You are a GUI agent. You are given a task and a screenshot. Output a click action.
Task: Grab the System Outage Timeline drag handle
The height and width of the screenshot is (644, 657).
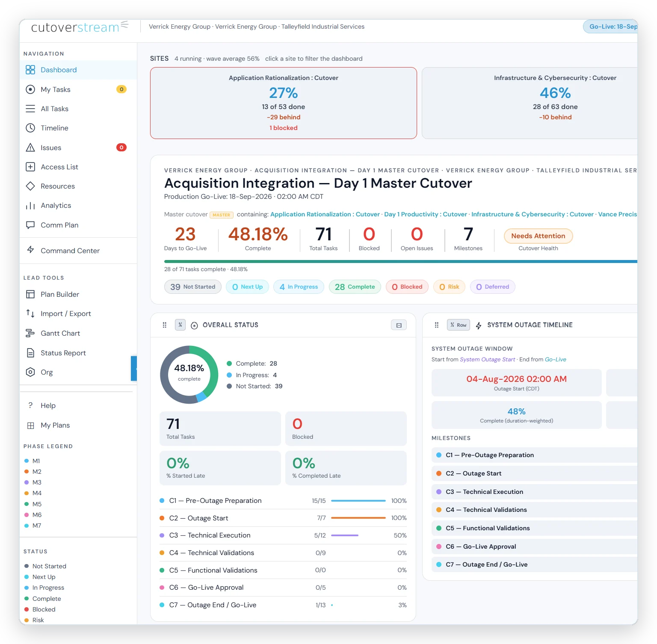(437, 325)
